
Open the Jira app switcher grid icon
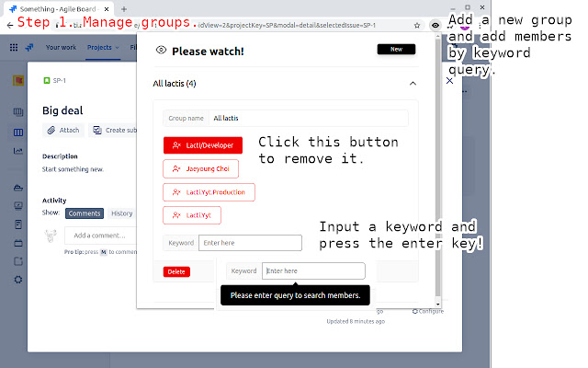click(x=14, y=47)
